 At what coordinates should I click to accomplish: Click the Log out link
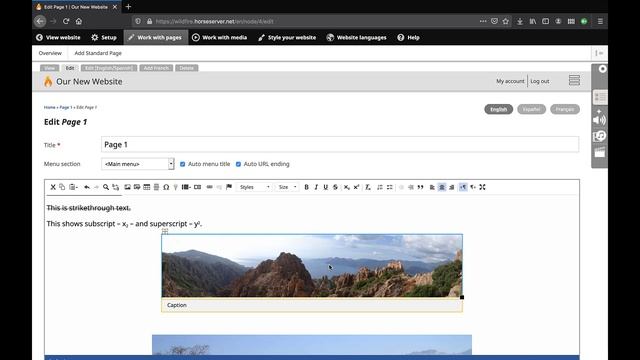(540, 81)
